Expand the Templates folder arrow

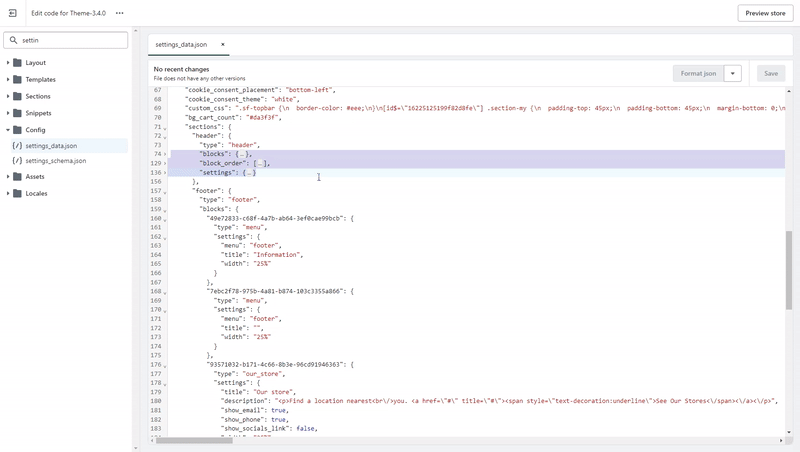tap(8, 79)
